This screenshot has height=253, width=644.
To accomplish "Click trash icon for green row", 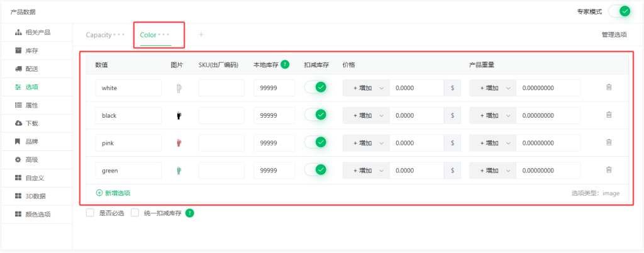I will [609, 170].
